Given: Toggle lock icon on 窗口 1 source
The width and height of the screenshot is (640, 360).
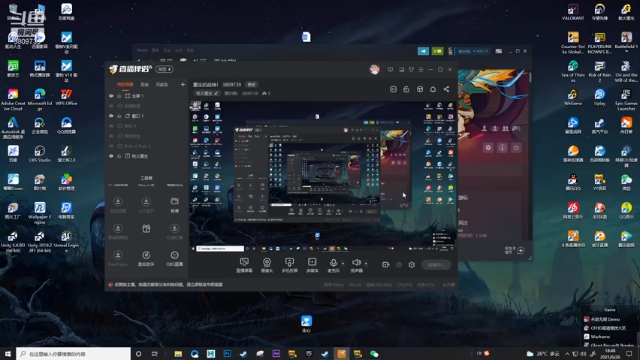Looking at the screenshot, I should click(x=119, y=116).
